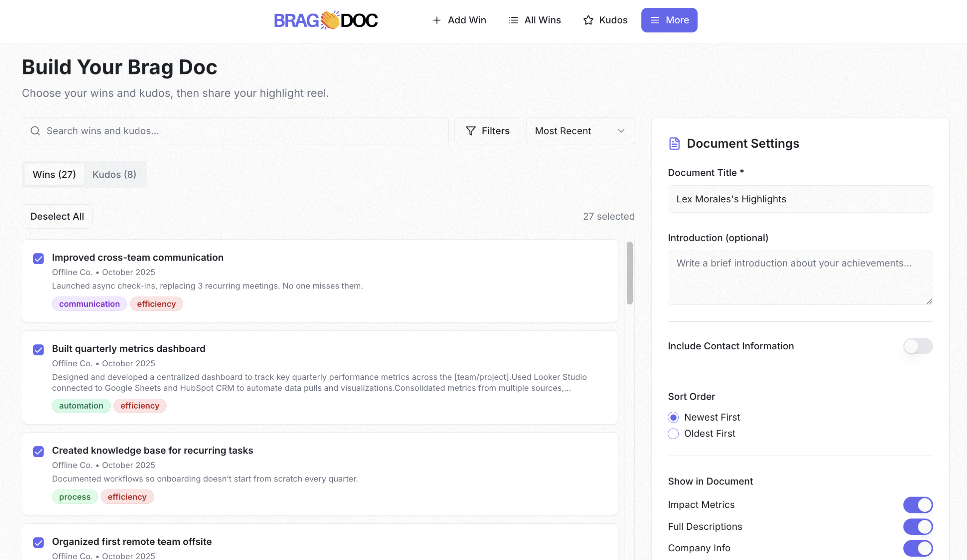
Task: Open the Most Recent sort dropdown
Action: point(580,131)
